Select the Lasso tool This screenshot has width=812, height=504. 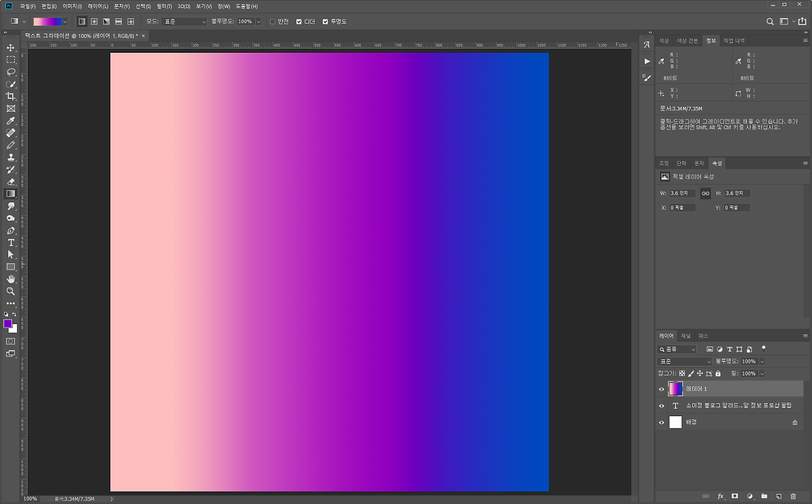click(11, 72)
